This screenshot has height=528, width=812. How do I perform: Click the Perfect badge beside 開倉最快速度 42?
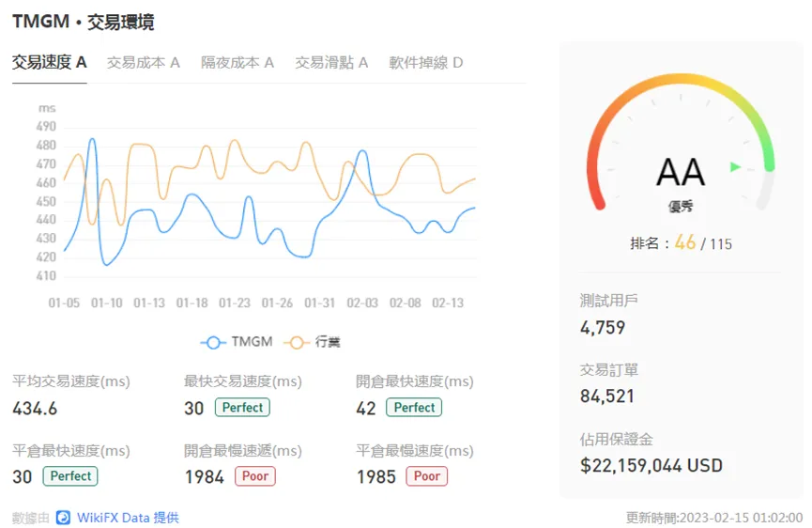414,407
